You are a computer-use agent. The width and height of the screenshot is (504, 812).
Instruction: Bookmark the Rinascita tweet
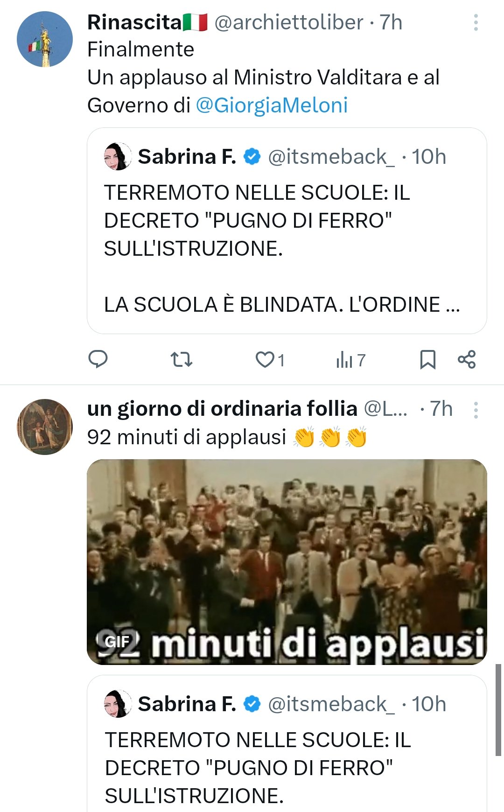[x=428, y=360]
